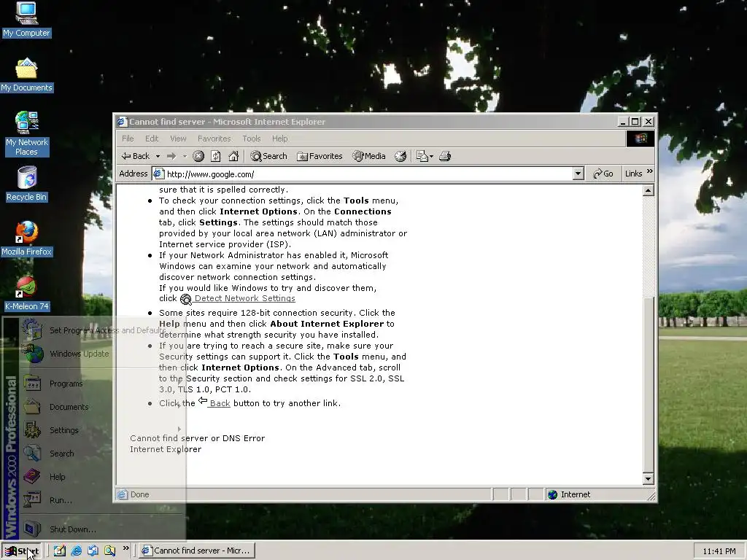
Task: Select My Network Places desktop icon
Action: click(26, 133)
